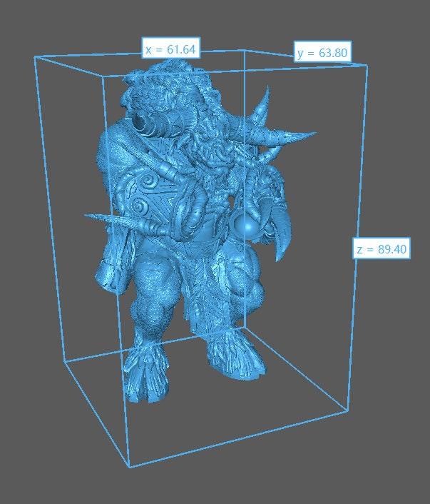Image resolution: width=430 pixels, height=504 pixels.
Task: Click the bounding box bottom right corner
Action: [x=347, y=410]
